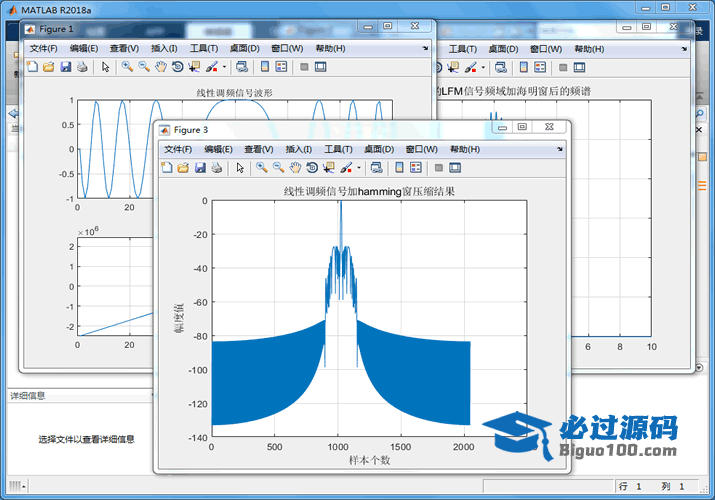
Task: Expand brush color dropdown arrow in Figure 1
Action: (x=224, y=67)
